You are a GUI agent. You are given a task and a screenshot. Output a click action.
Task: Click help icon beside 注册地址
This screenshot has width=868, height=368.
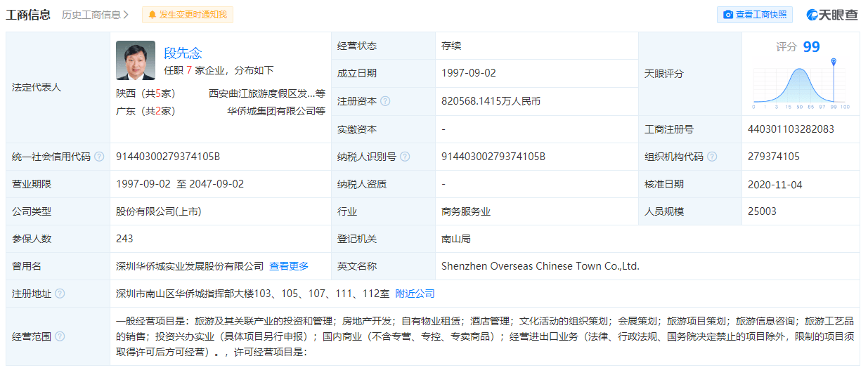tap(60, 294)
